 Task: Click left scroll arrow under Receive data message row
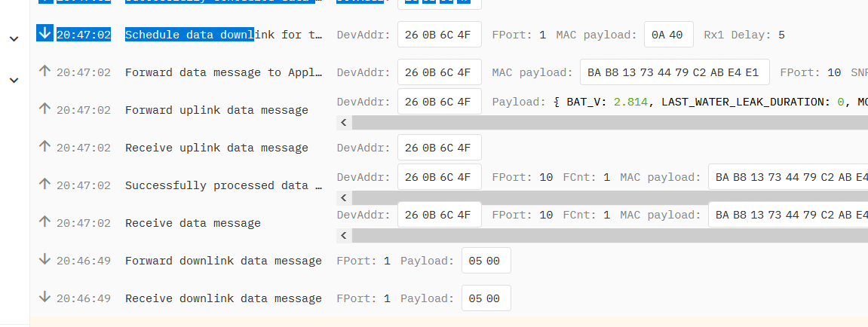click(x=344, y=236)
